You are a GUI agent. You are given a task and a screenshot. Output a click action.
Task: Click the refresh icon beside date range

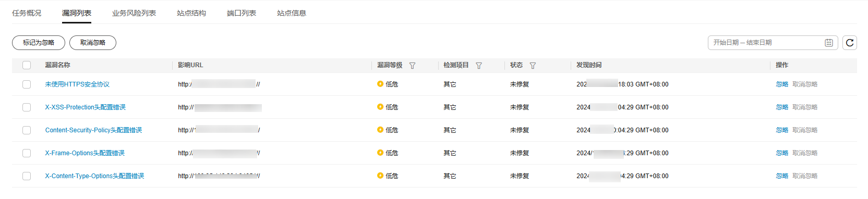(850, 43)
